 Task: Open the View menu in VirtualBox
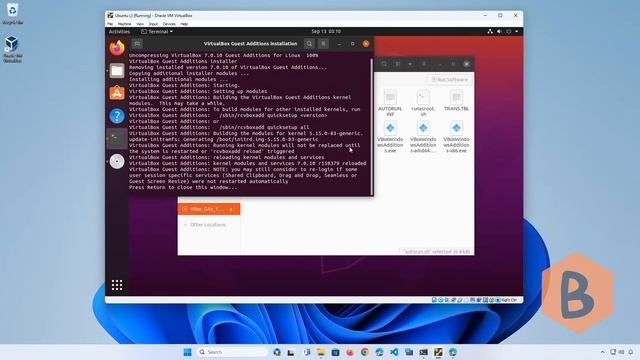point(140,24)
